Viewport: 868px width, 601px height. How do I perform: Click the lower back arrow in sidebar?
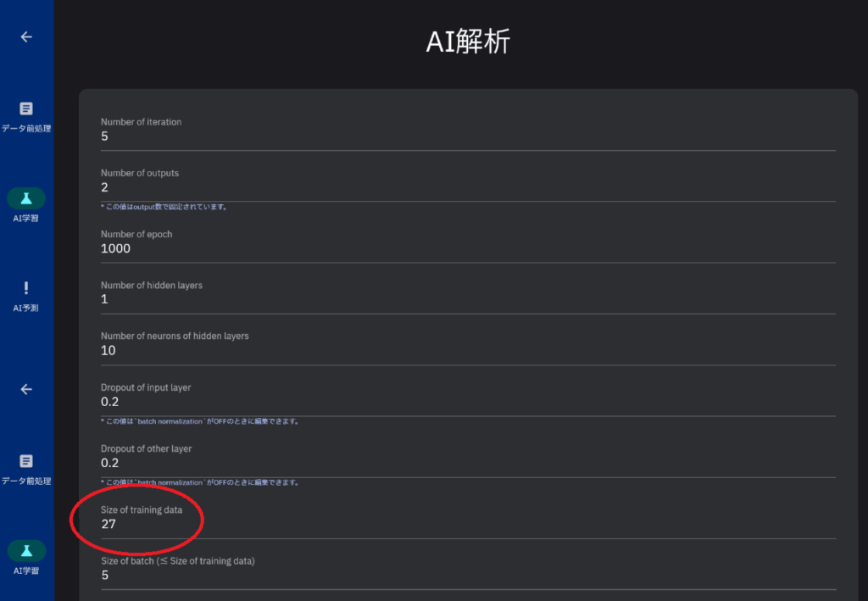coord(26,390)
